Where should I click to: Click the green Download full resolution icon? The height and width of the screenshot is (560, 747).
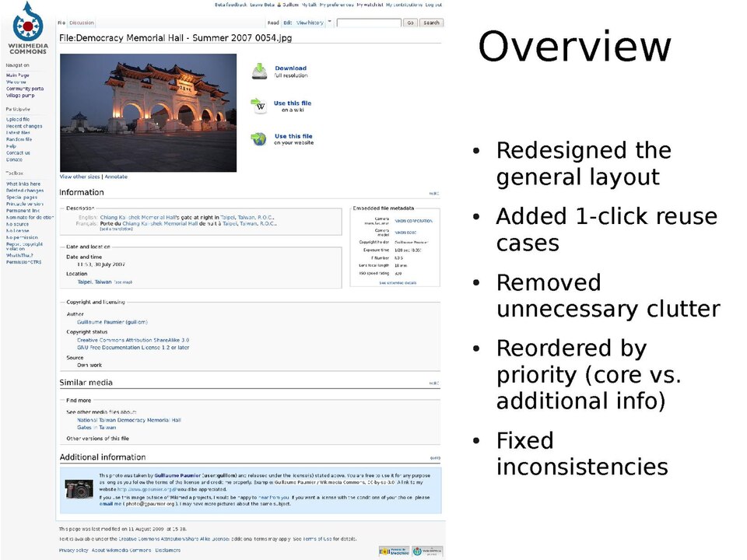(x=259, y=72)
